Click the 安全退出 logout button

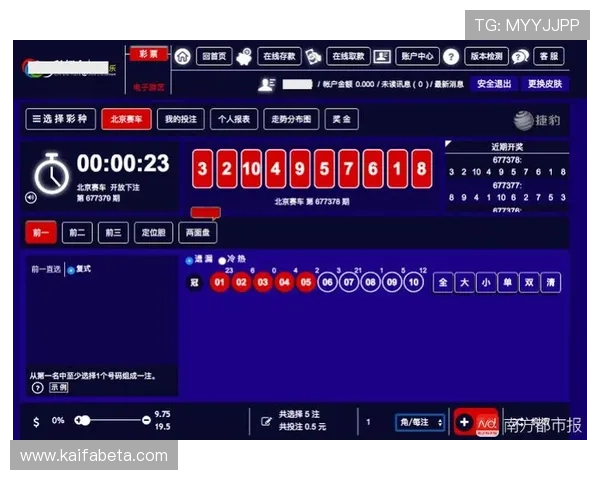click(x=493, y=84)
